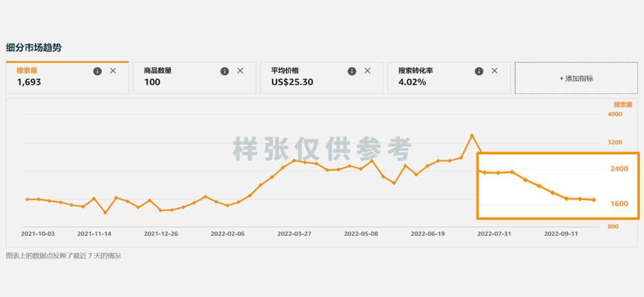Click the 4000 y-axis value
The height and width of the screenshot is (297, 644).
(615, 114)
